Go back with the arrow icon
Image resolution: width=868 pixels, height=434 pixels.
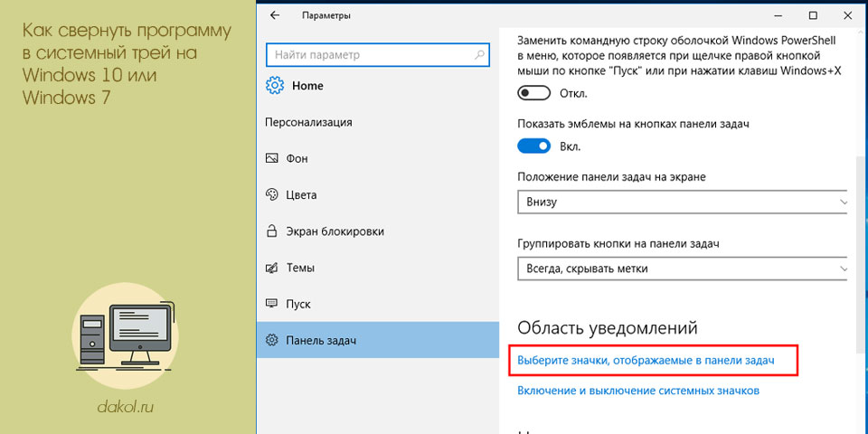[274, 15]
